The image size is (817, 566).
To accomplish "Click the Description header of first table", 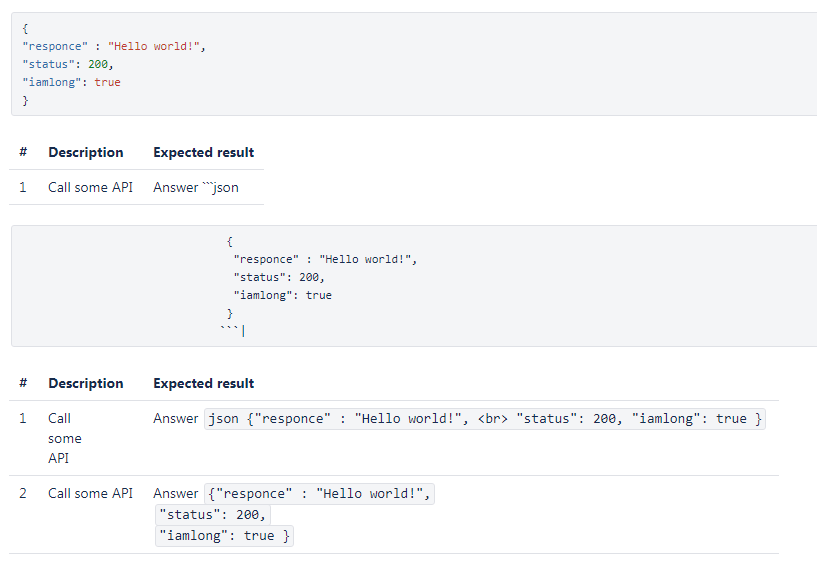I will click(x=86, y=152).
